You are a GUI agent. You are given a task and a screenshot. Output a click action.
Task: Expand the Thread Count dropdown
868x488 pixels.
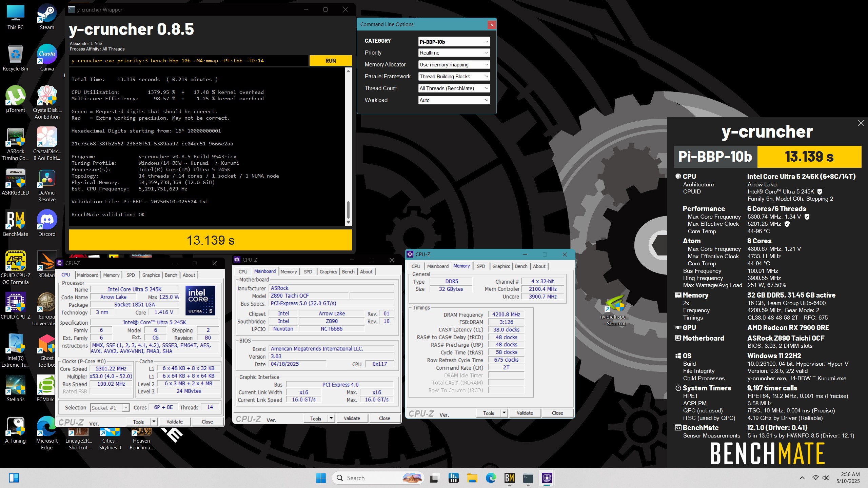click(454, 88)
